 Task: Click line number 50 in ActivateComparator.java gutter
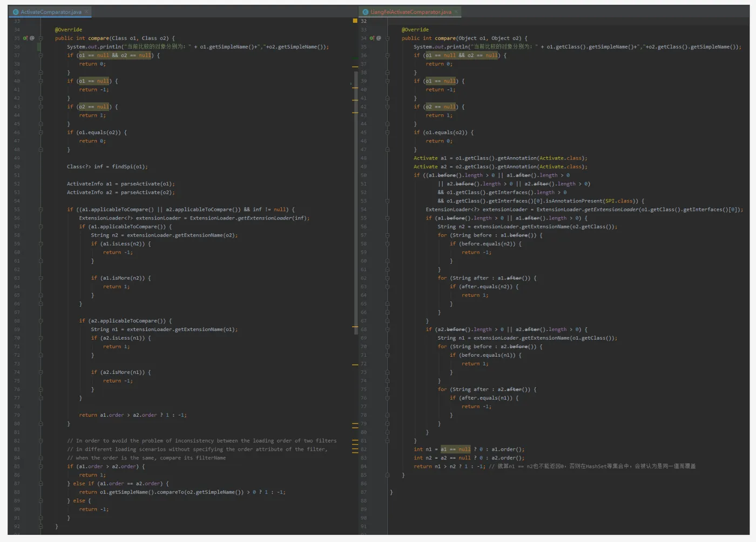pyautogui.click(x=17, y=167)
